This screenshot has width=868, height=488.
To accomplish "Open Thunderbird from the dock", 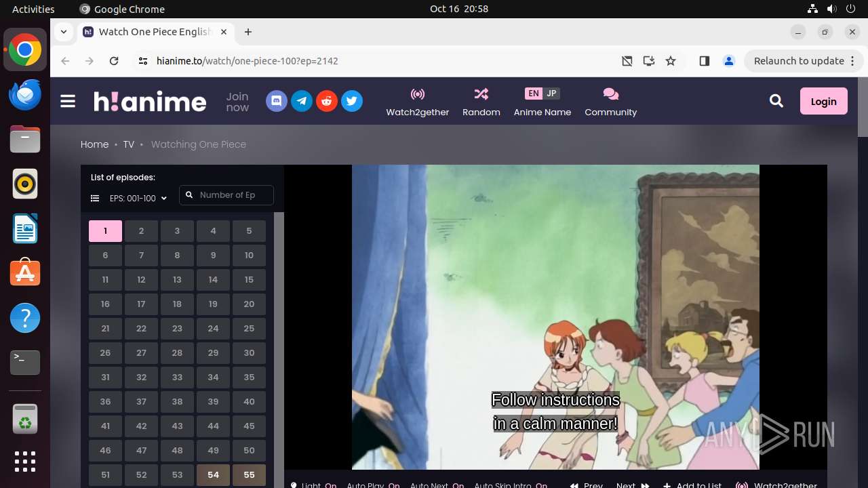I will coord(25,94).
